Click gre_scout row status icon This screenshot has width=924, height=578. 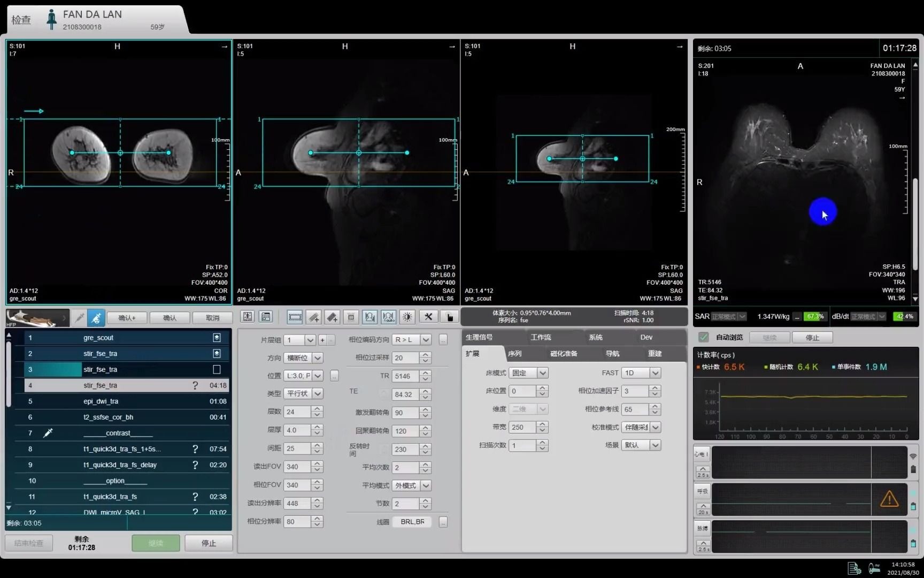pos(217,338)
